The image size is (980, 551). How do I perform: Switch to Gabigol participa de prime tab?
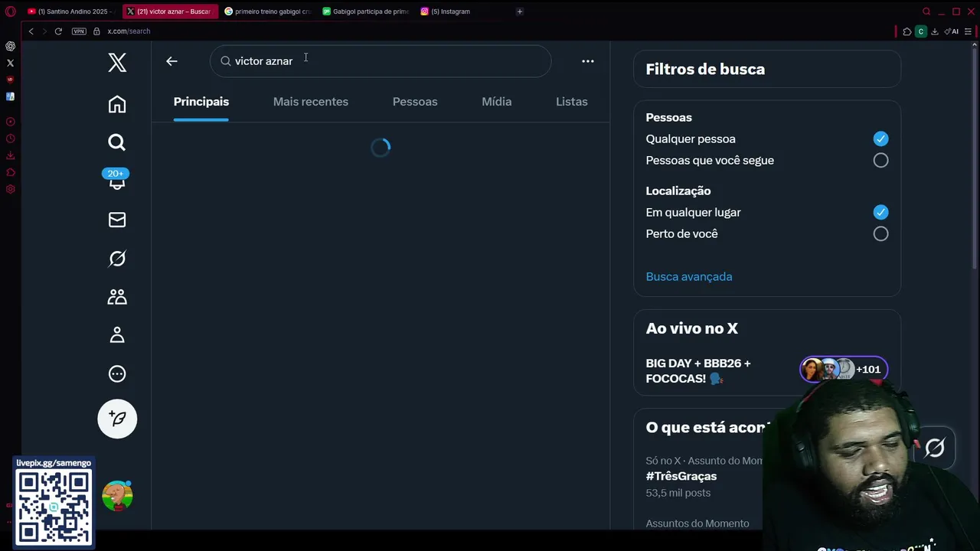point(365,11)
